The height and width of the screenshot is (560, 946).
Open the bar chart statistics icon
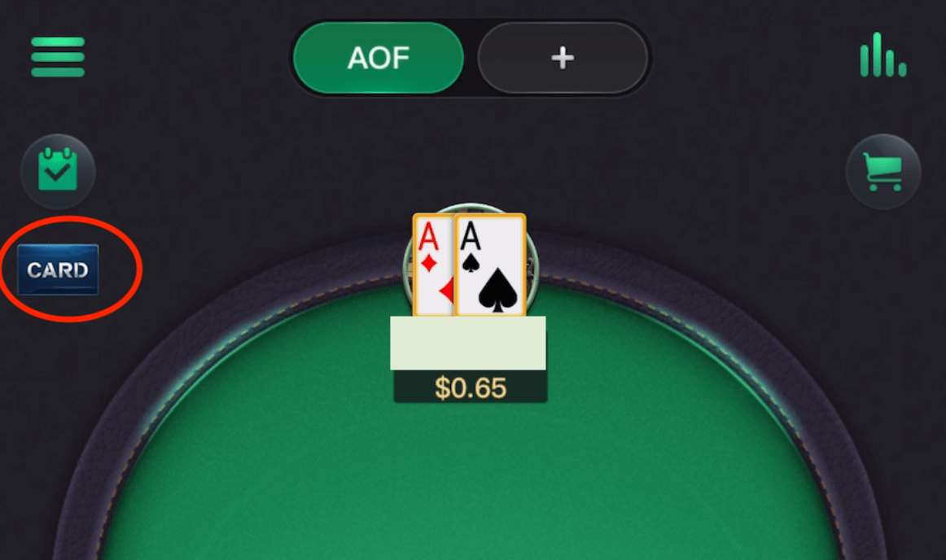pyautogui.click(x=883, y=55)
